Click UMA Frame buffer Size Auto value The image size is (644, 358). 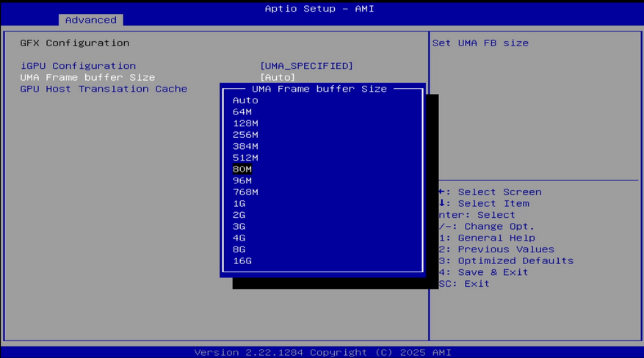[x=278, y=78]
